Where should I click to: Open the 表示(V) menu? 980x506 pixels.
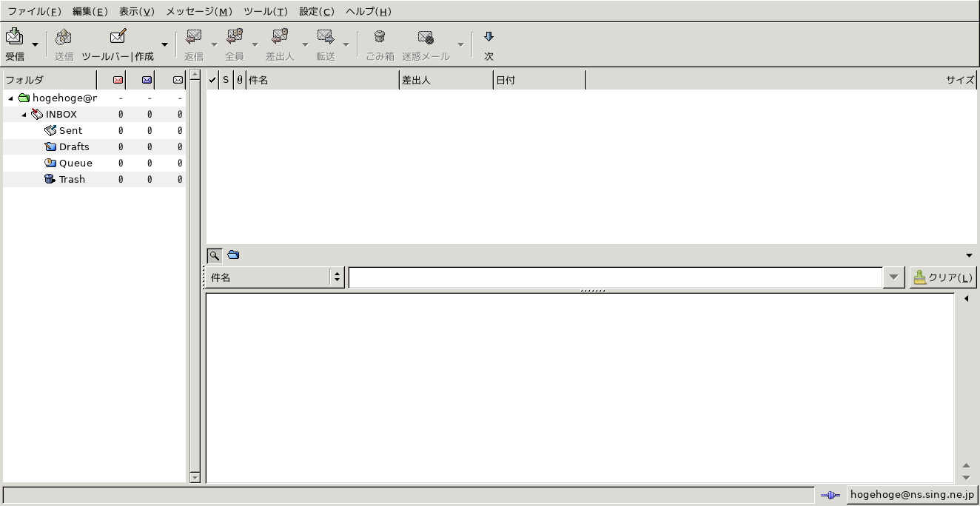click(137, 11)
